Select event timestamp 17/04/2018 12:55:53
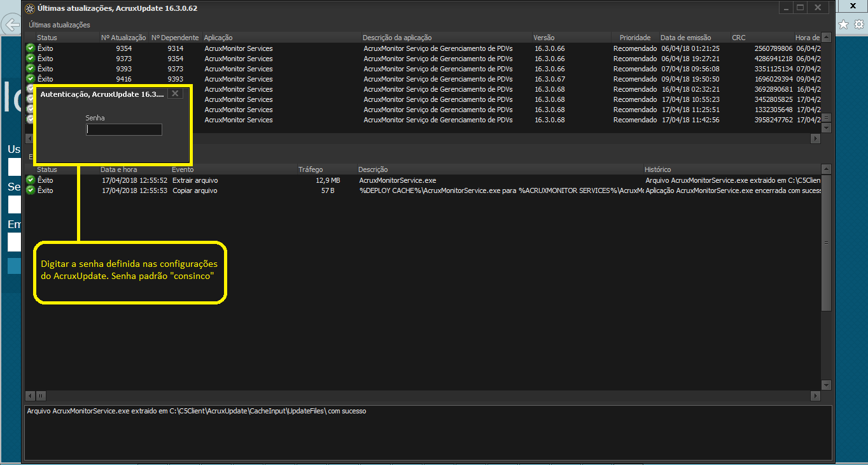 pos(134,190)
